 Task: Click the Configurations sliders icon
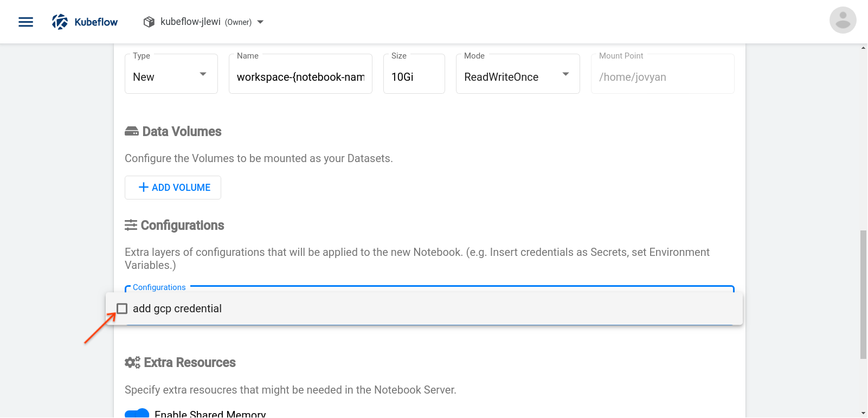(131, 225)
